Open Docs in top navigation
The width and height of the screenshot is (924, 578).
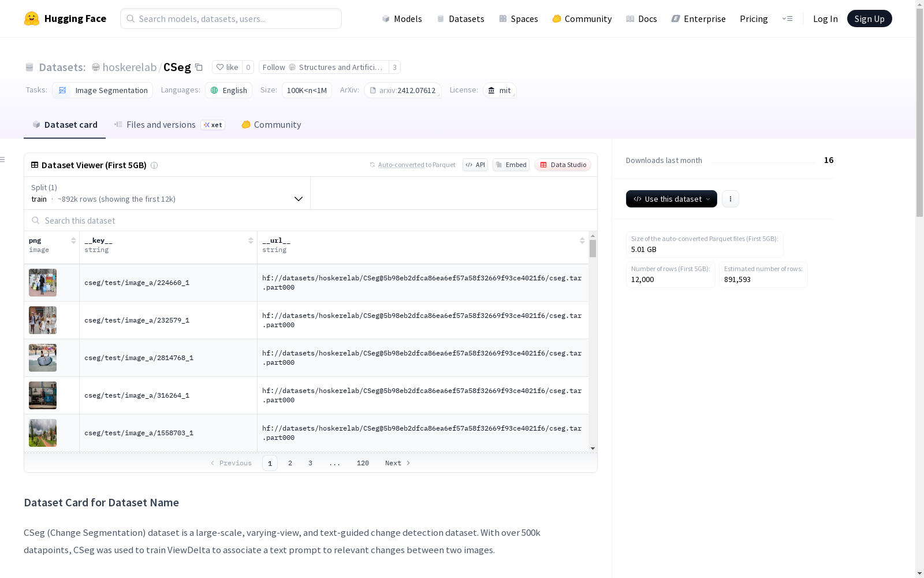tap(641, 18)
